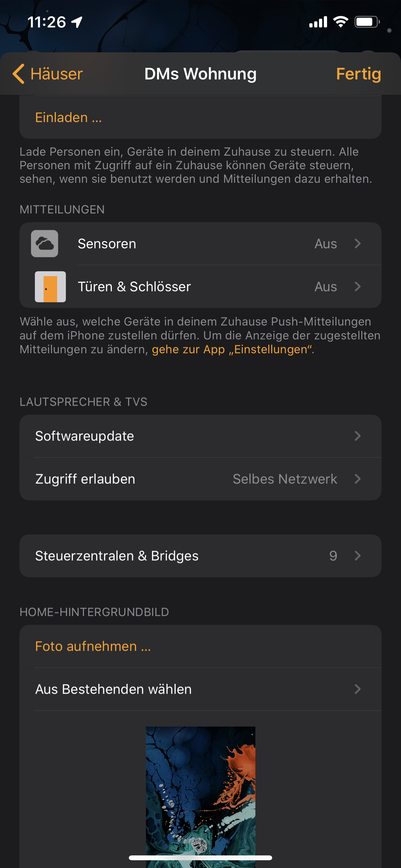Tap Fertig to finish
401x868 pixels.
point(358,74)
